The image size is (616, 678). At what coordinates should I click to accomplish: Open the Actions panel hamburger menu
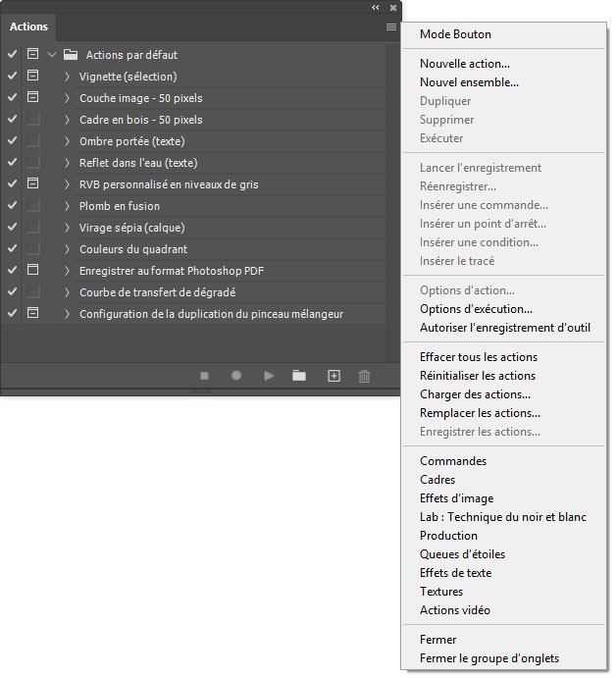pyautogui.click(x=391, y=27)
